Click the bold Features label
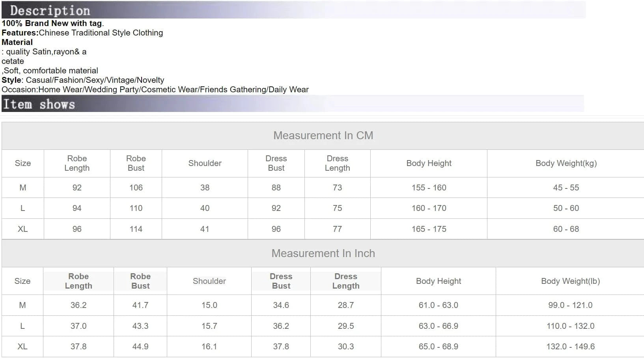 [20, 33]
